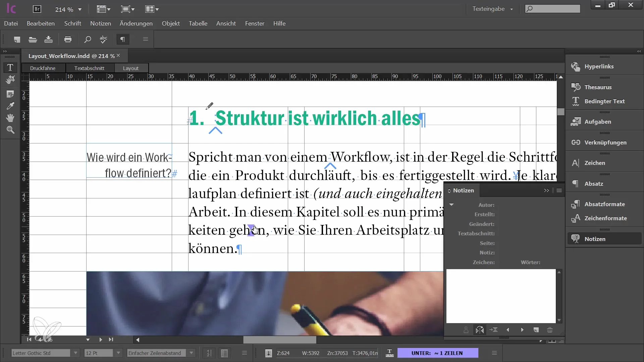This screenshot has width=644, height=362.
Task: Switch to Layout tab
Action: 130,68
